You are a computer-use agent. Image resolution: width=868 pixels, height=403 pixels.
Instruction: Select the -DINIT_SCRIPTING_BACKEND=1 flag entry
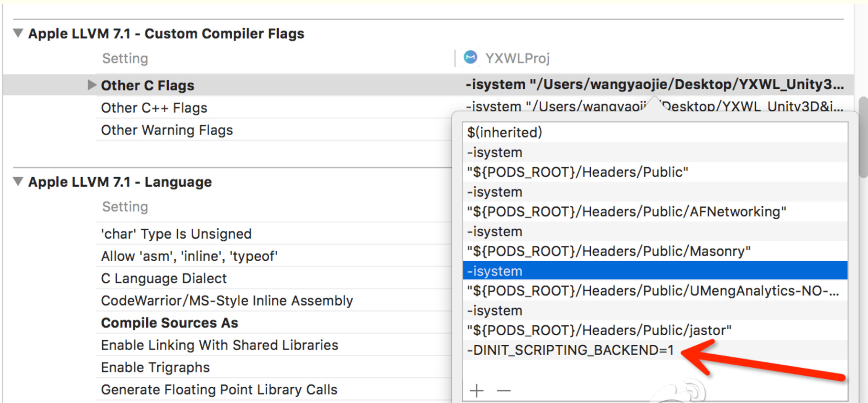(x=655, y=350)
